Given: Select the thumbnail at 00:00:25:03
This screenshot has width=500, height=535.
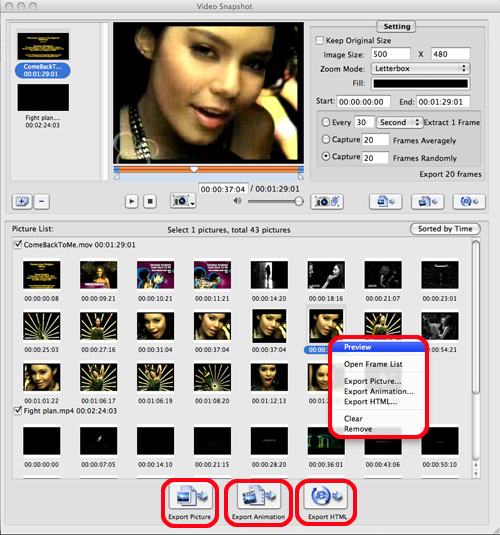Looking at the screenshot, I should click(x=42, y=326).
